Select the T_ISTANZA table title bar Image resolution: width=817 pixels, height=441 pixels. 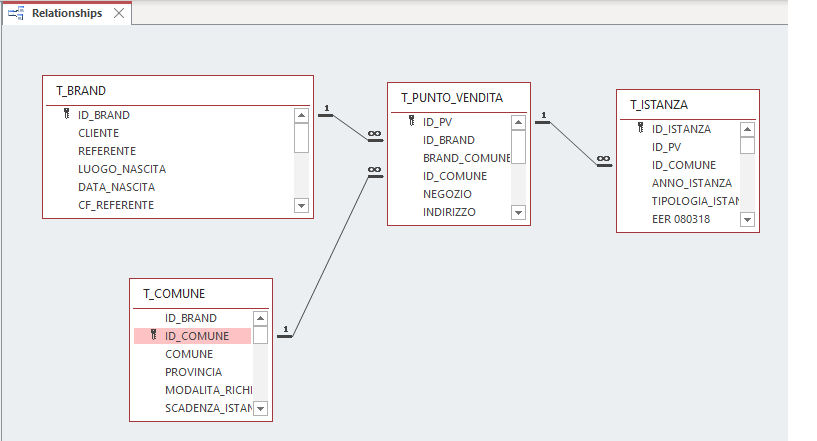pos(659,104)
